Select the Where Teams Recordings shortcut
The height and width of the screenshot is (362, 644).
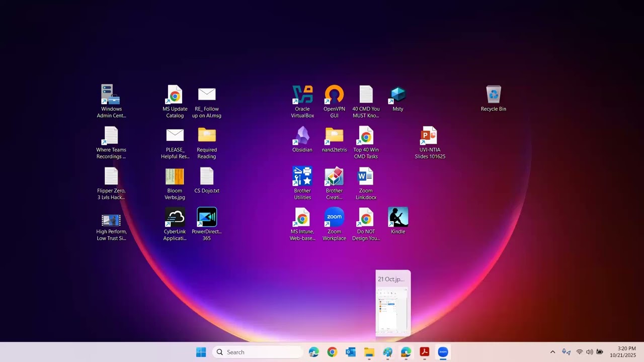pyautogui.click(x=111, y=143)
